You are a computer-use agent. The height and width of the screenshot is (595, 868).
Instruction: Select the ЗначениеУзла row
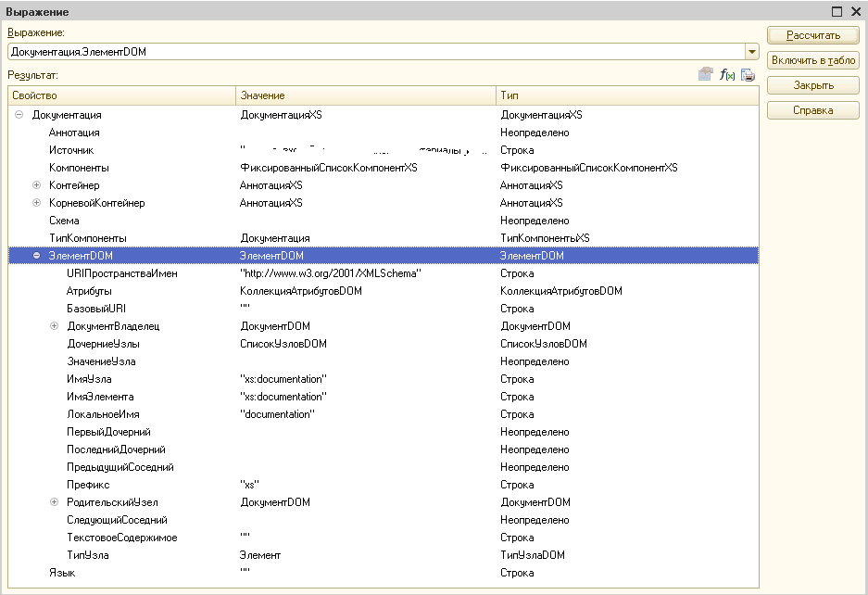pyautogui.click(x=384, y=361)
